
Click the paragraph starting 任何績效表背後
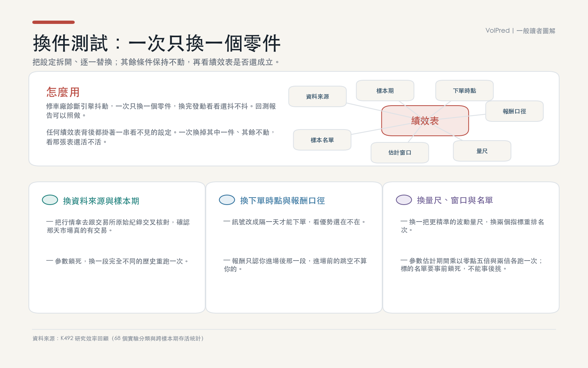pos(161,137)
